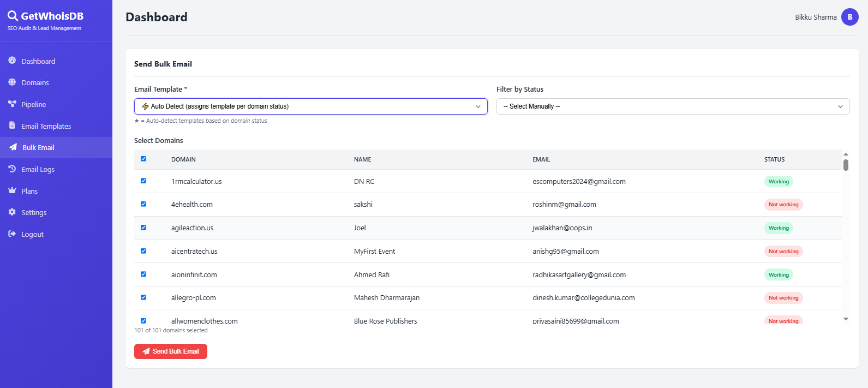
Task: Click the Bikku Sharma user name
Action: pos(816,17)
